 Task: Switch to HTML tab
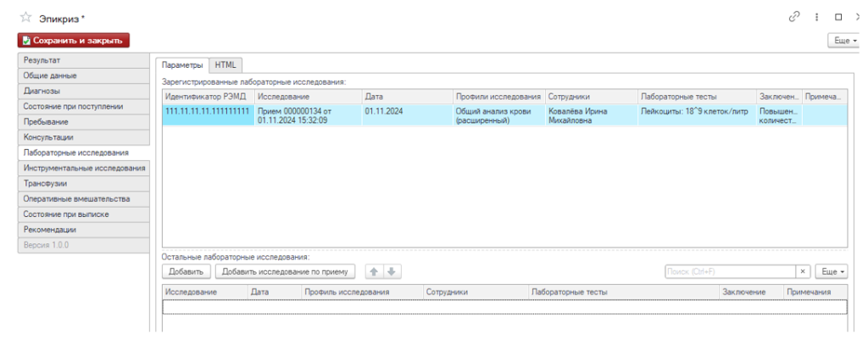pyautogui.click(x=225, y=64)
